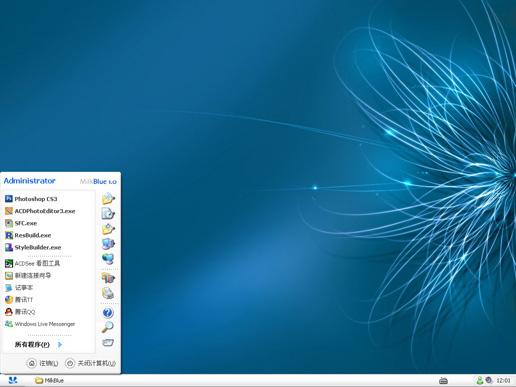
Task: Open the recent documents icon
Action: click(x=108, y=213)
